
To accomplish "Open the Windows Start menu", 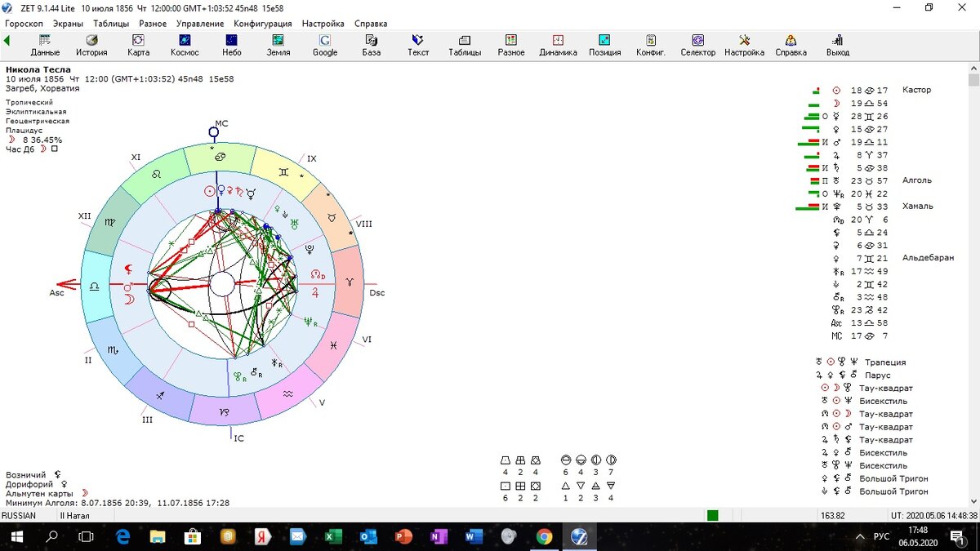I will (x=17, y=537).
